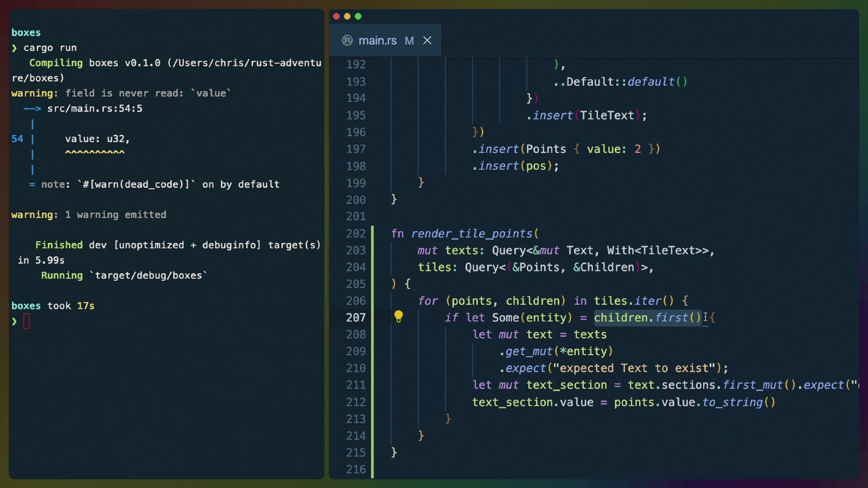The width and height of the screenshot is (868, 488).
Task: Click src/main.rs:54:5 path in terminal
Action: point(94,108)
